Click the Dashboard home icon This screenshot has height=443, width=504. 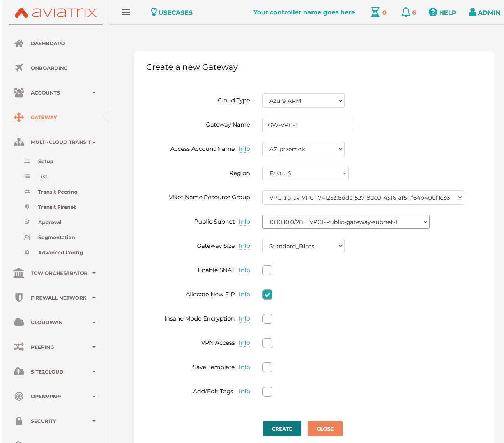pos(19,43)
